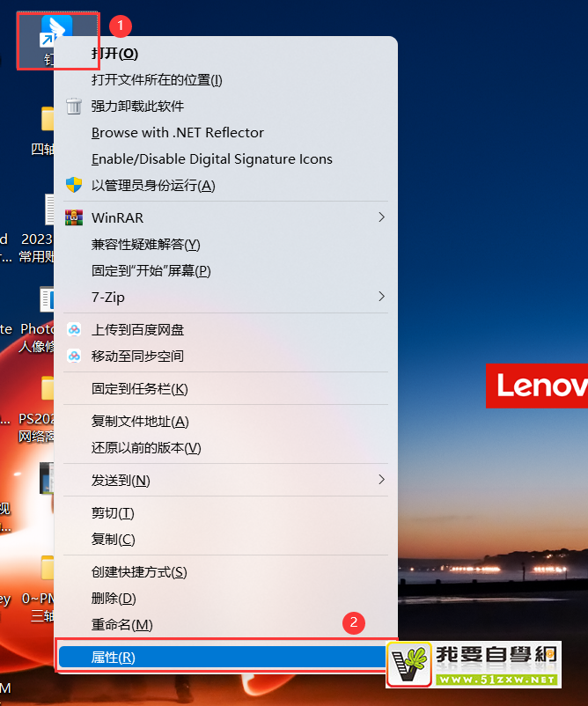The height and width of the screenshot is (706, 588).
Task: Click the shield icon for 以管理员身份运行
Action: 74,186
